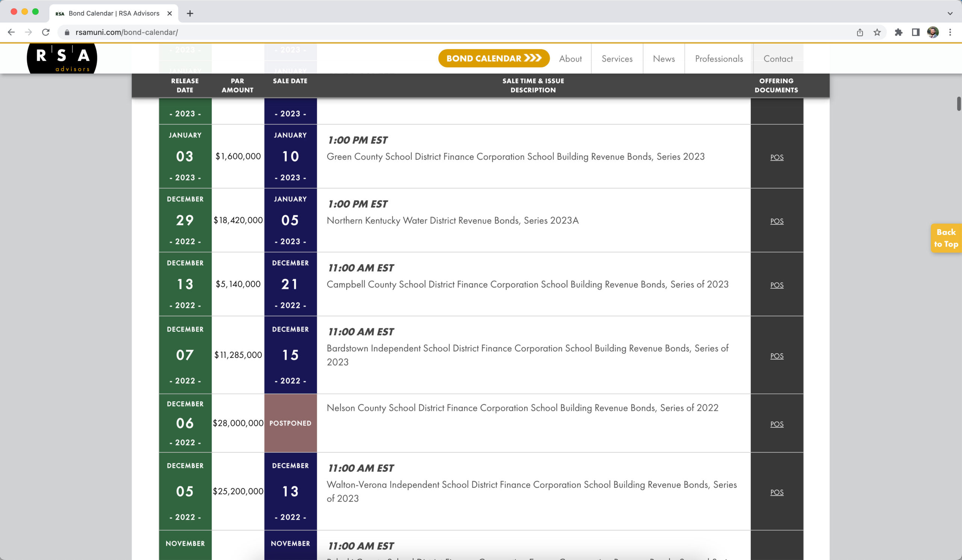The image size is (962, 560).
Task: Click the RSA Advisors logo icon
Action: tap(62, 59)
